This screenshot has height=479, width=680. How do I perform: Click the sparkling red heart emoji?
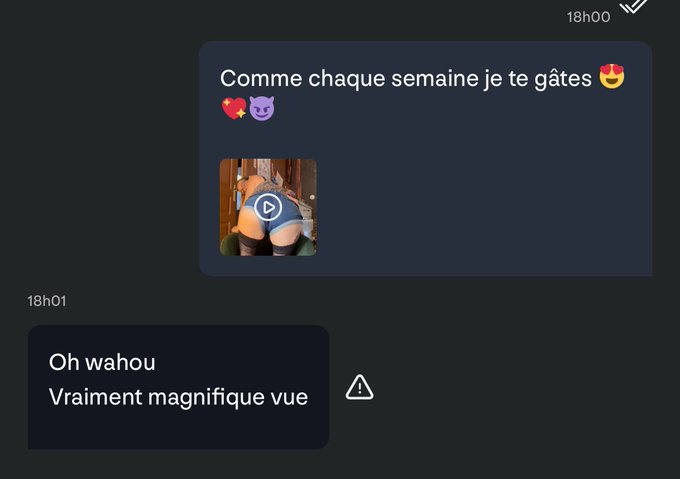coord(234,108)
